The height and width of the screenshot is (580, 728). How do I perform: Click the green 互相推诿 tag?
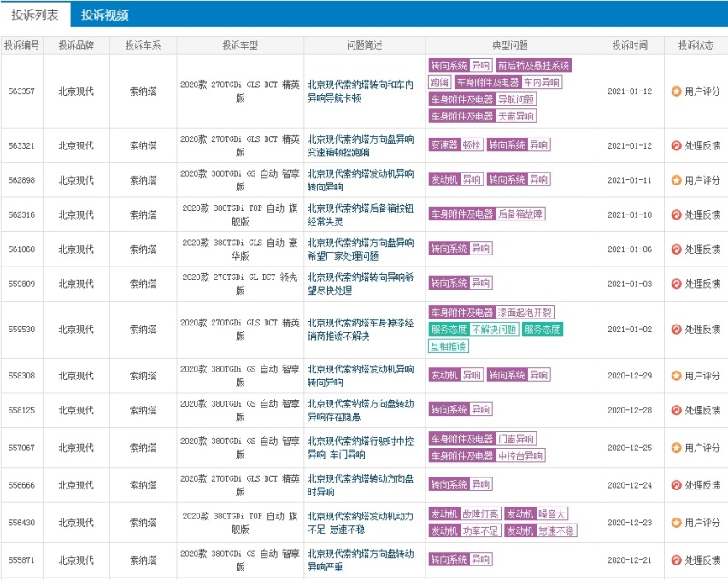449,346
